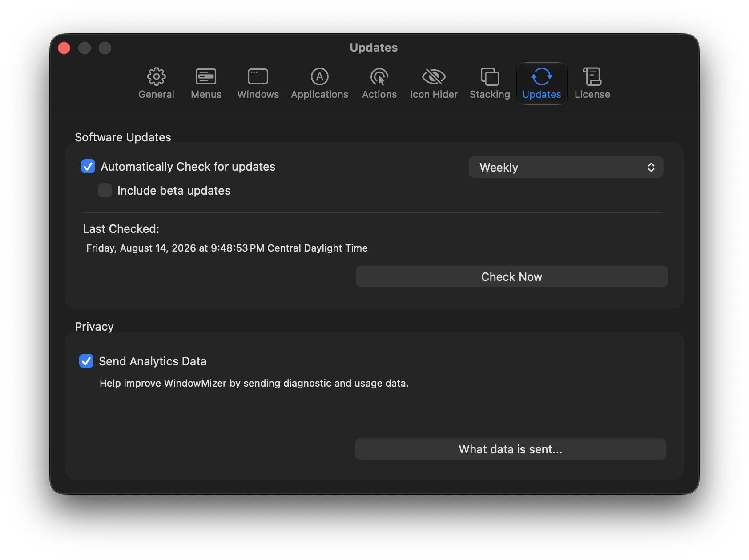The width and height of the screenshot is (749, 560).
Task: Close the Updates window
Action: click(64, 48)
